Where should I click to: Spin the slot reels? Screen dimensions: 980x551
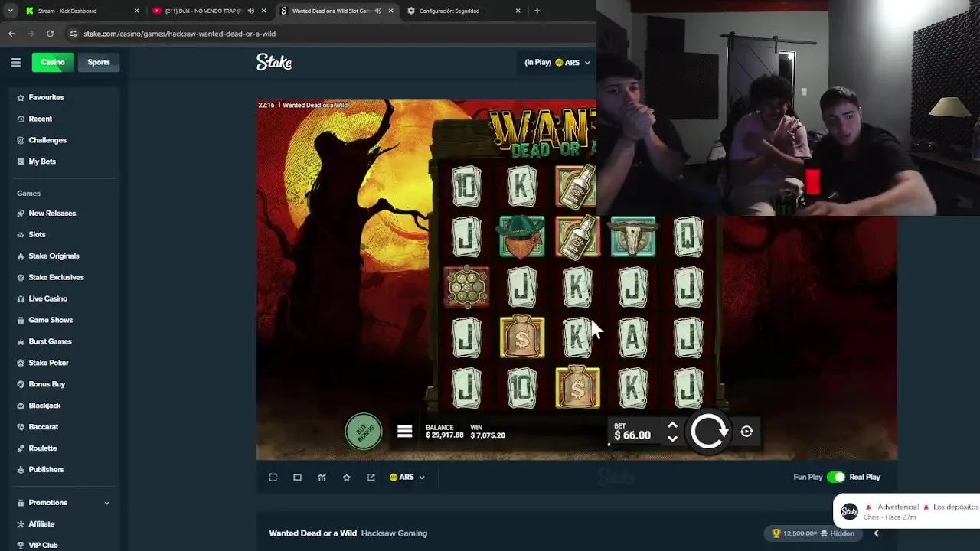[709, 432]
